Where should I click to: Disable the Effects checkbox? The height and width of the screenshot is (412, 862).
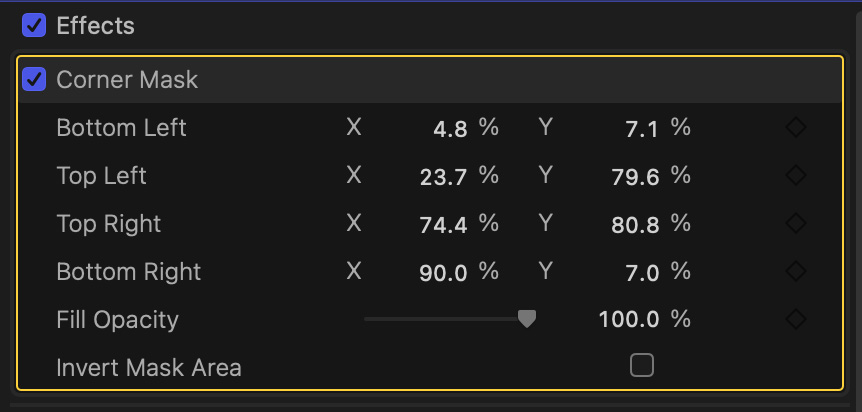point(34,25)
